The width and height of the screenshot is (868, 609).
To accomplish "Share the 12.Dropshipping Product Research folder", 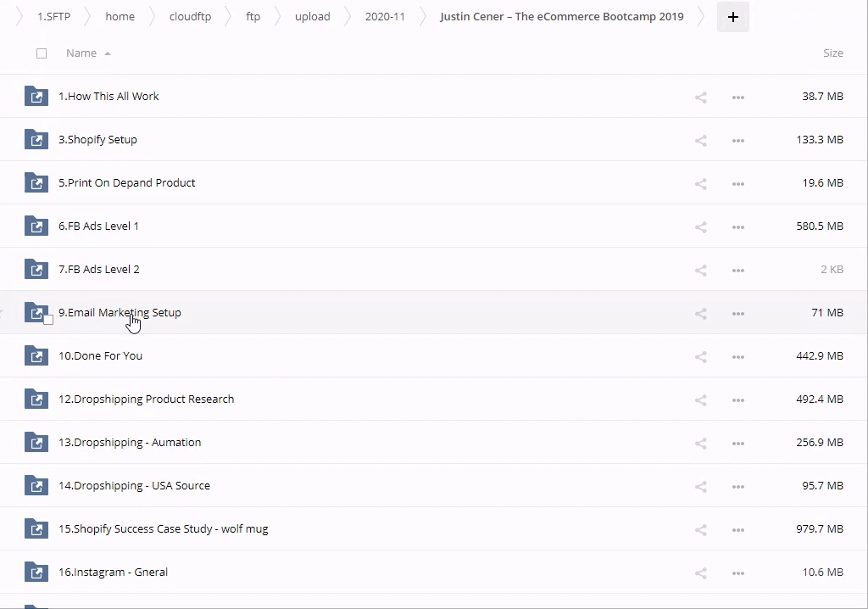I will (x=700, y=399).
